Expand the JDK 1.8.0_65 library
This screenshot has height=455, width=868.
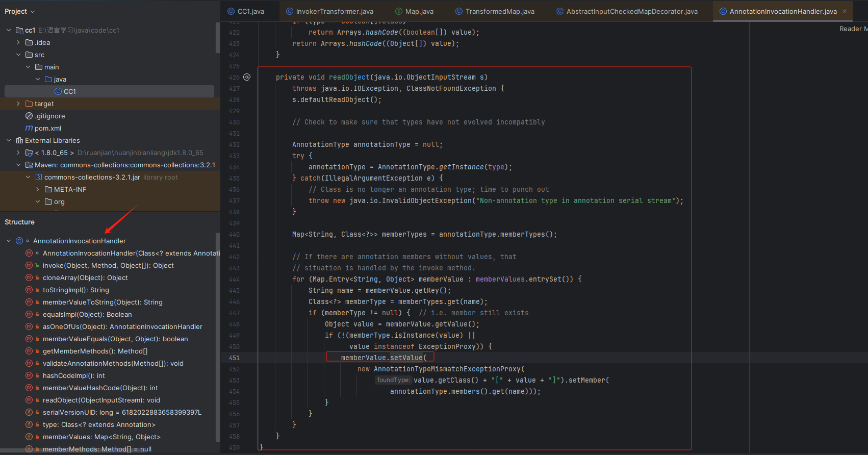(x=18, y=153)
